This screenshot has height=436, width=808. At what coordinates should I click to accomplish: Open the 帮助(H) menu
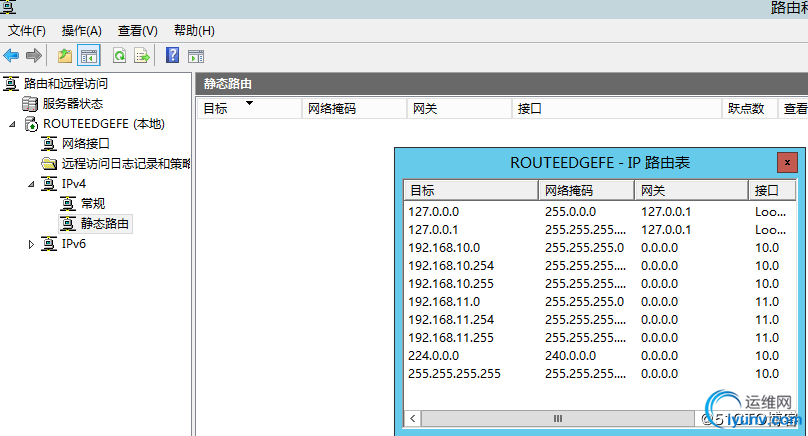click(194, 31)
